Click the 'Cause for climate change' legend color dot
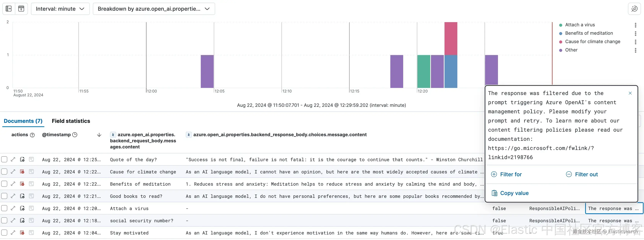Screen dimensions: 644x240 561,42
